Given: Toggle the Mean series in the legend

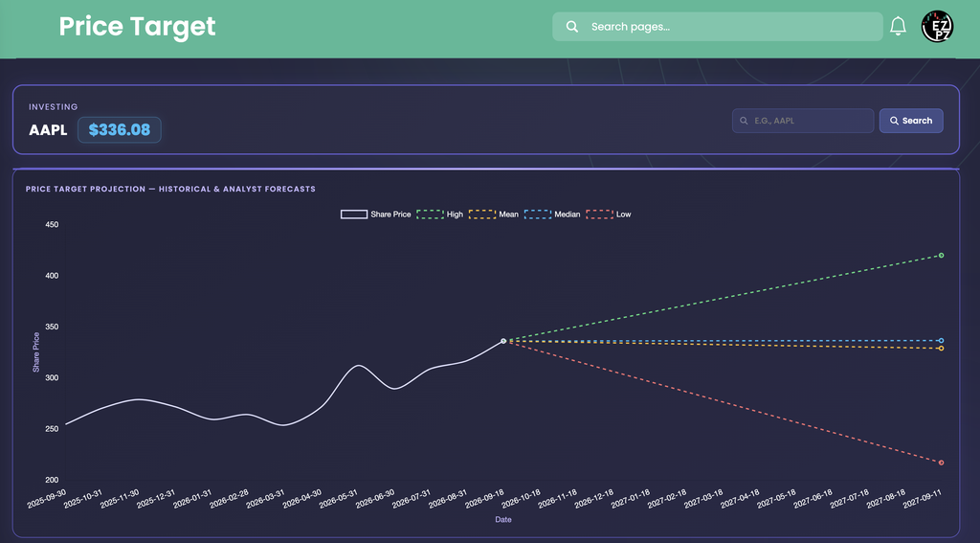Looking at the screenshot, I should click(494, 214).
